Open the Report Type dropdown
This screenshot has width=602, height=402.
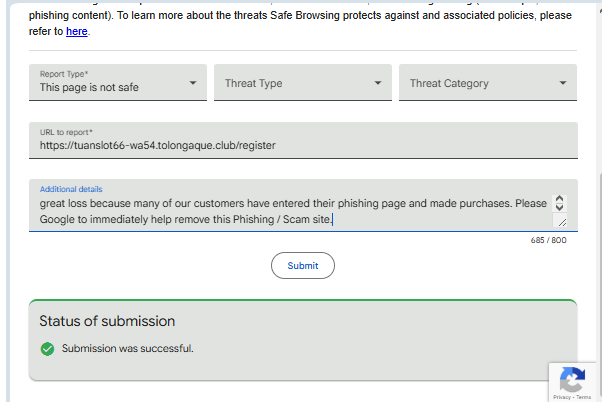click(118, 83)
